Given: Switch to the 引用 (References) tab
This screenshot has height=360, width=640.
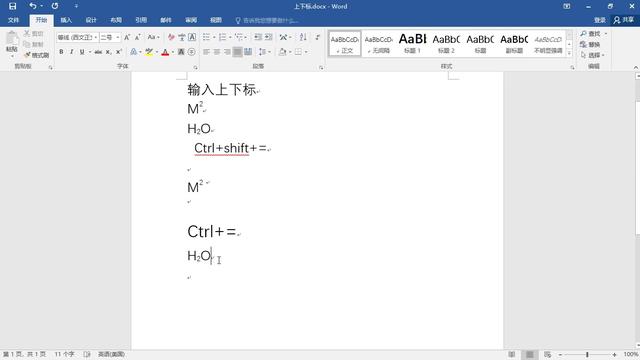Looking at the screenshot, I should click(x=141, y=20).
